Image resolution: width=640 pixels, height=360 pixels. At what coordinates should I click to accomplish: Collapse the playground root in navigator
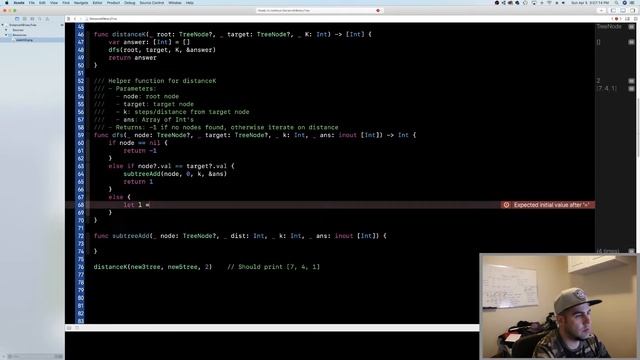pos(3,25)
